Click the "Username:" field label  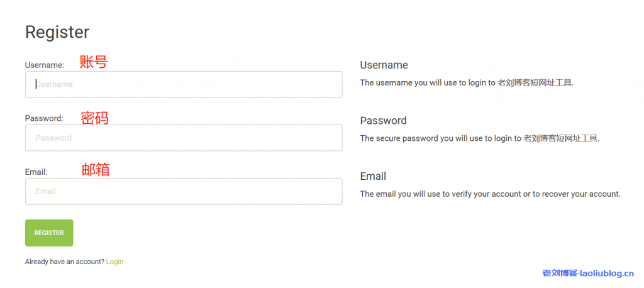click(45, 65)
